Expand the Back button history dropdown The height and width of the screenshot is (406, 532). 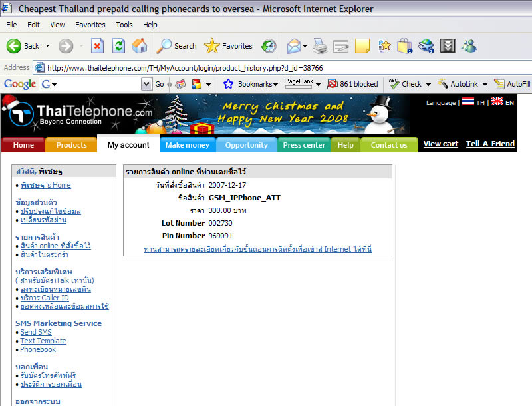(x=47, y=46)
